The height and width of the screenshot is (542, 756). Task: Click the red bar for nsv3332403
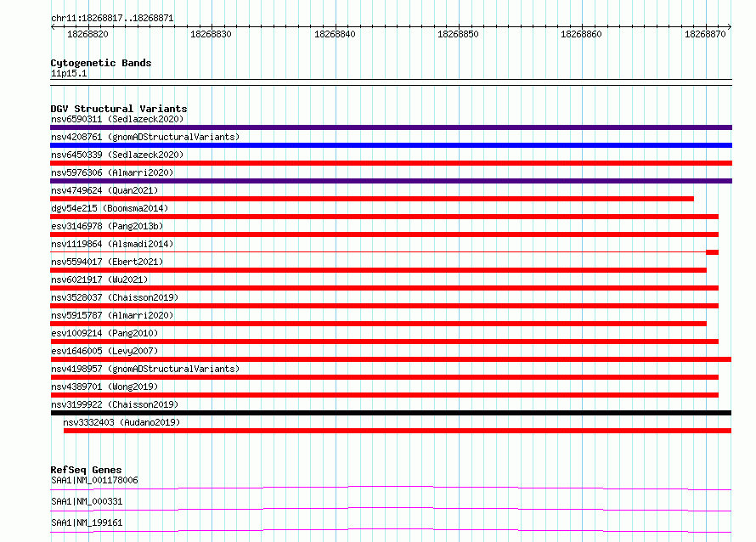pos(398,431)
